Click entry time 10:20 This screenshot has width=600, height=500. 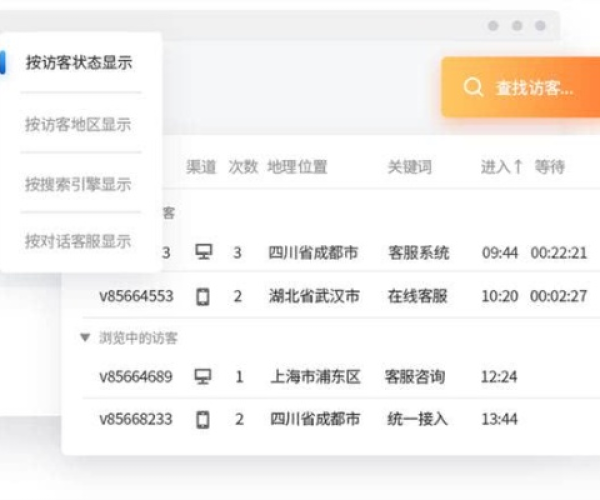pyautogui.click(x=500, y=296)
